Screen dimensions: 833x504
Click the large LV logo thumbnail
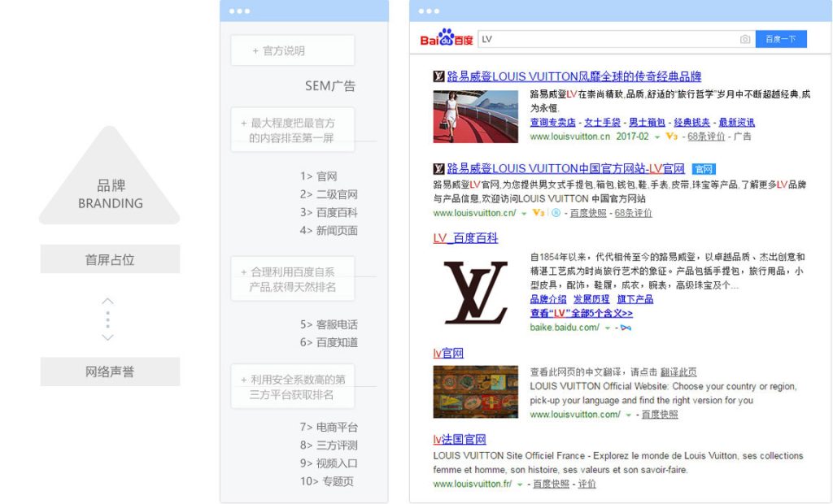click(476, 293)
